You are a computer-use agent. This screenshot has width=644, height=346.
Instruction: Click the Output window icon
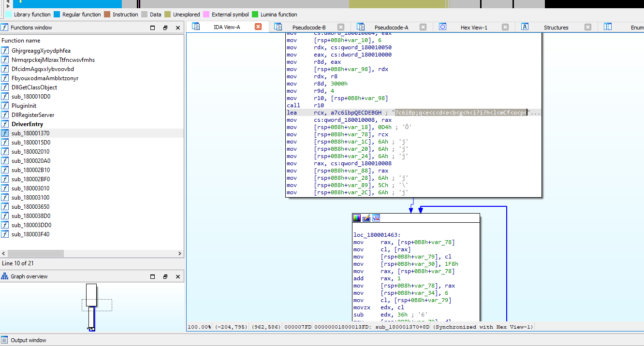click(4, 340)
